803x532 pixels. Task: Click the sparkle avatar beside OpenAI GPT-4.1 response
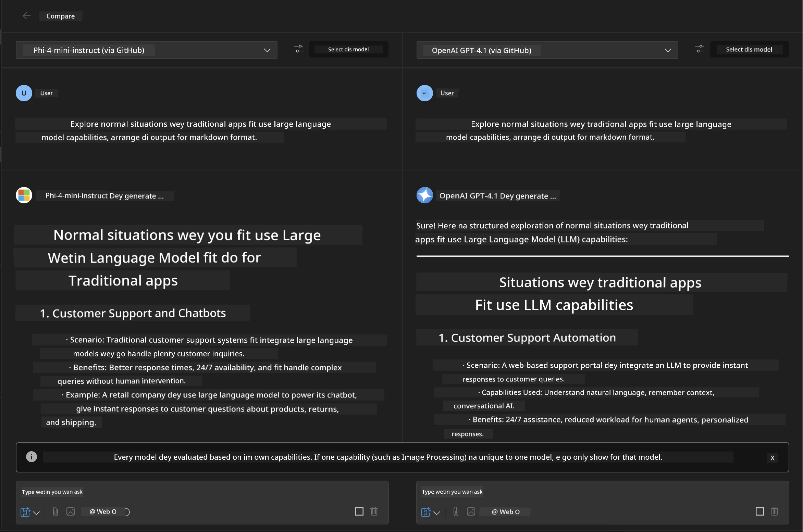425,195
